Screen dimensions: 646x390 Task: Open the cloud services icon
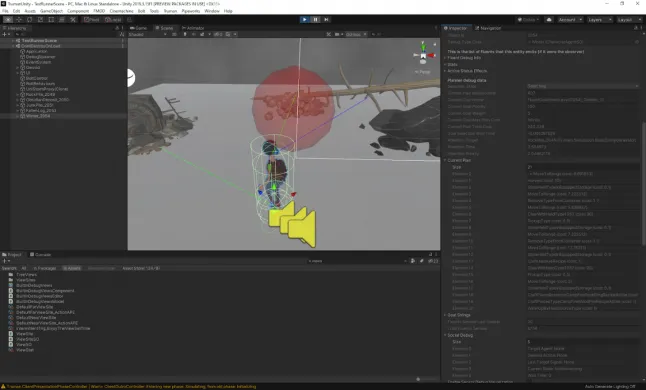click(x=549, y=19)
